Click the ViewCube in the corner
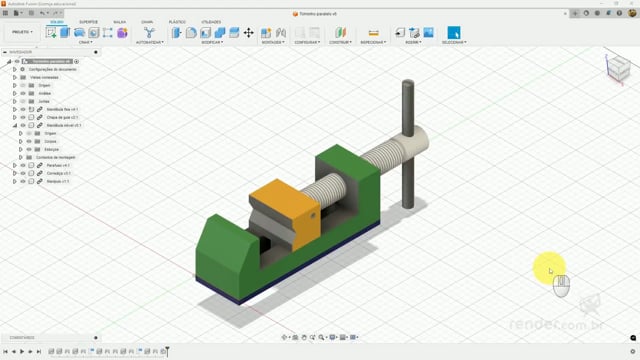Image resolution: width=640 pixels, height=360 pixels. pyautogui.click(x=619, y=68)
